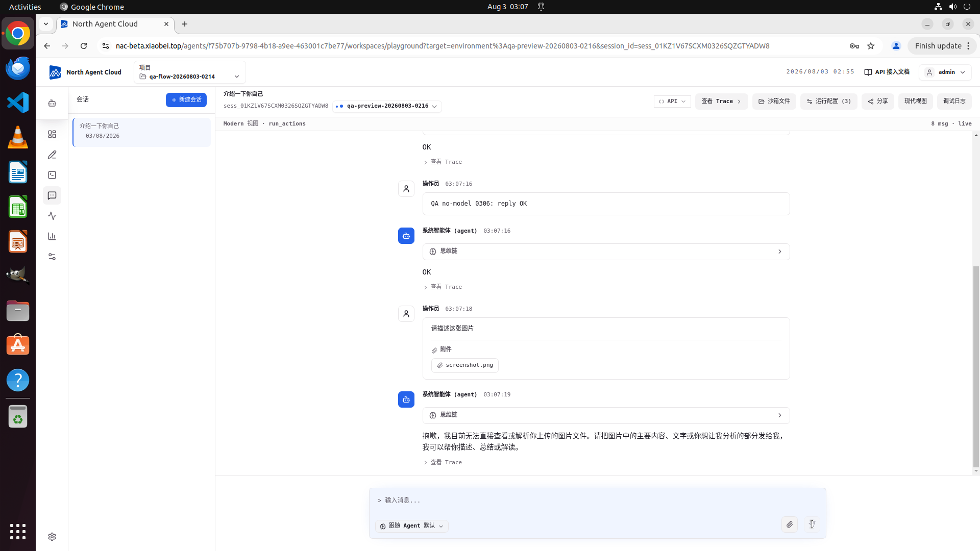Open 查看 Trace button in header
The width and height of the screenshot is (980, 551).
721,102
